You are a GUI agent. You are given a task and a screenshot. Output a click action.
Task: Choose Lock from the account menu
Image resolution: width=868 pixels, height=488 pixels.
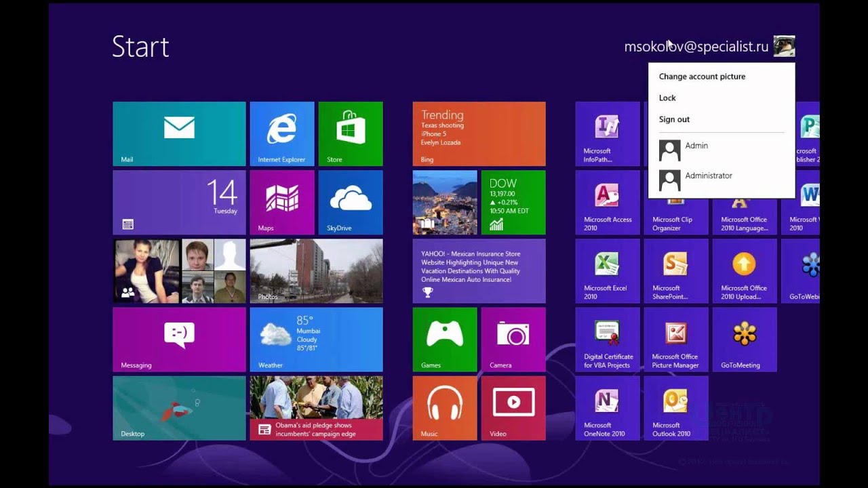tap(667, 98)
